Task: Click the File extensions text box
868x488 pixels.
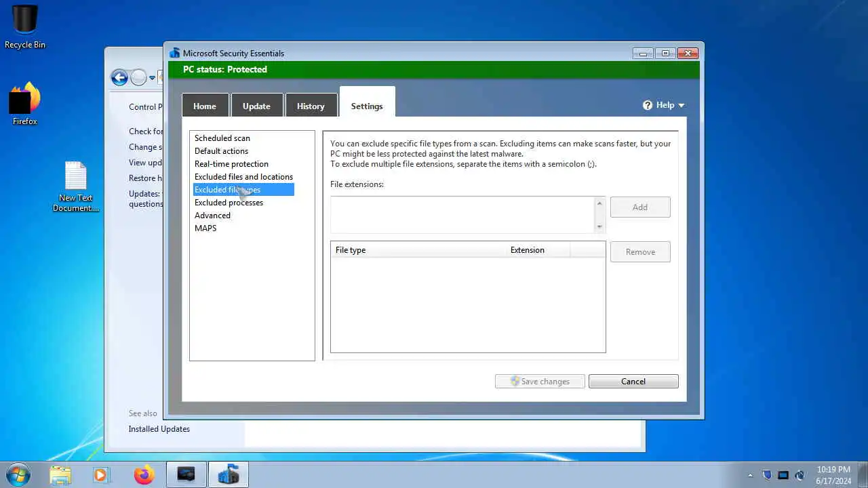Action: tap(462, 215)
